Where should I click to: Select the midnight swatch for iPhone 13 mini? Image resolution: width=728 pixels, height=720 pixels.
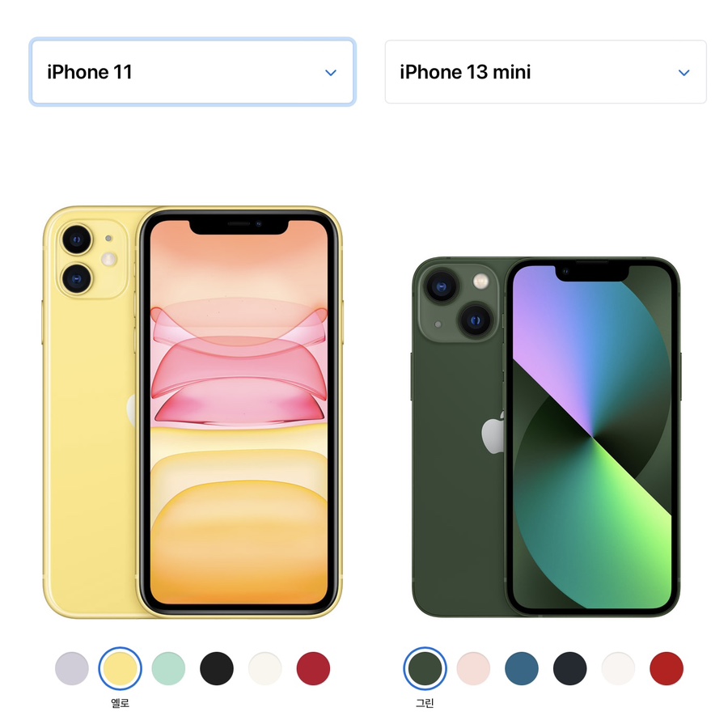click(570, 668)
